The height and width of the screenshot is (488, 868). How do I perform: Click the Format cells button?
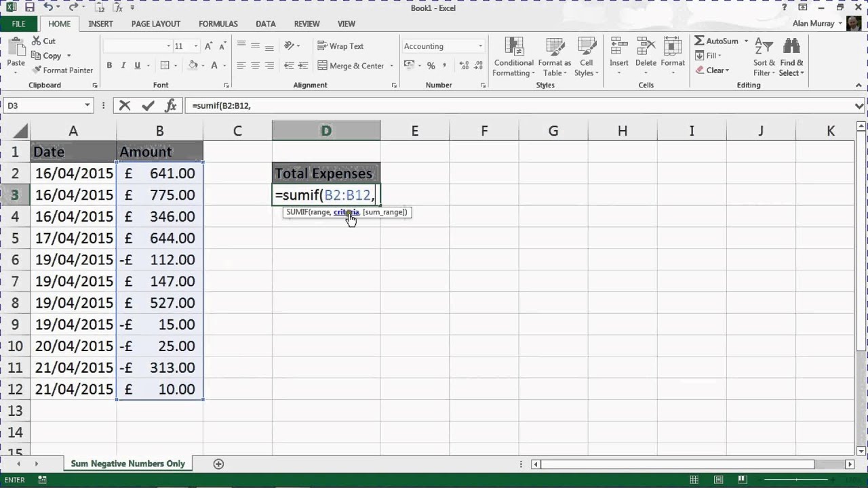point(673,57)
